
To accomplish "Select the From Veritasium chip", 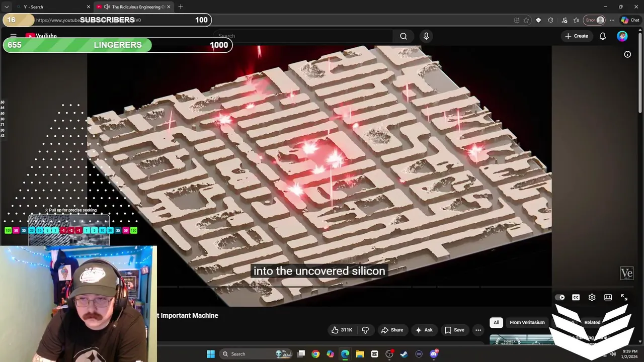I will tap(527, 322).
